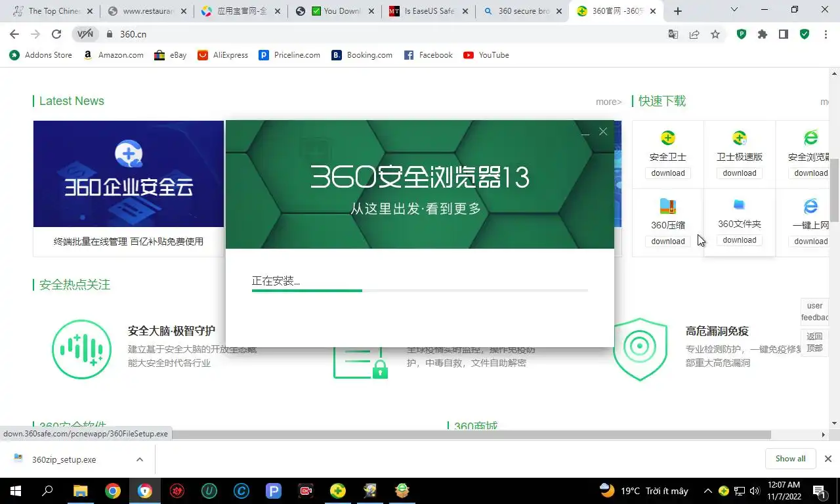Click the 一键上网 icon
The image size is (840, 504).
(811, 206)
